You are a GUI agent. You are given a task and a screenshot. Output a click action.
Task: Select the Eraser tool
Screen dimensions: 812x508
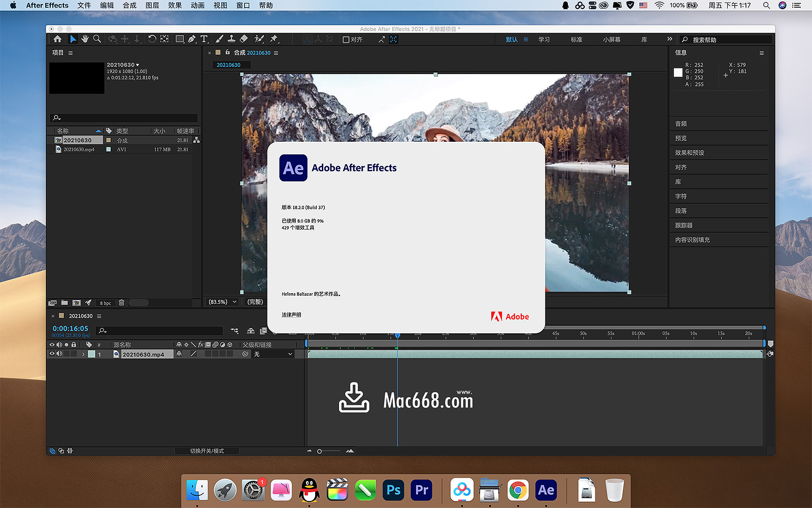(244, 39)
